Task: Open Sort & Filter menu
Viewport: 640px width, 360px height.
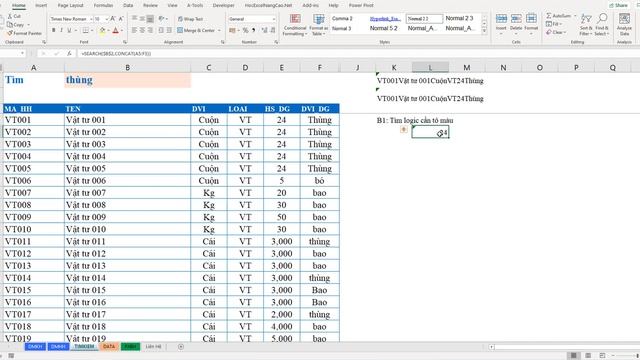Action: click(x=586, y=24)
